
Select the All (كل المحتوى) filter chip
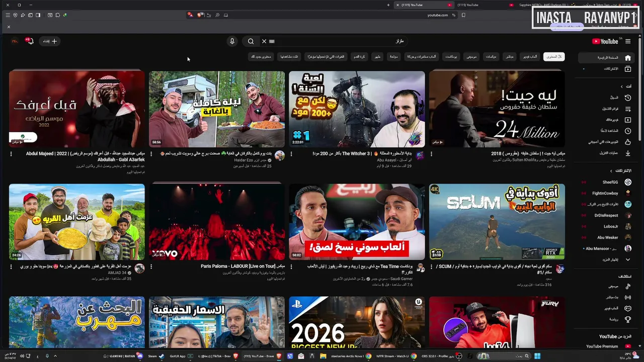(553, 56)
